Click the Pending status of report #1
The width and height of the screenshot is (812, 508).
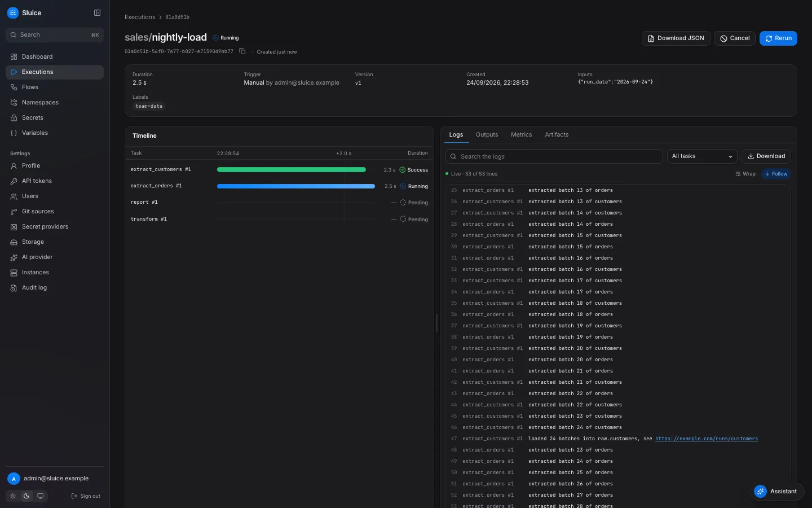tap(413, 203)
